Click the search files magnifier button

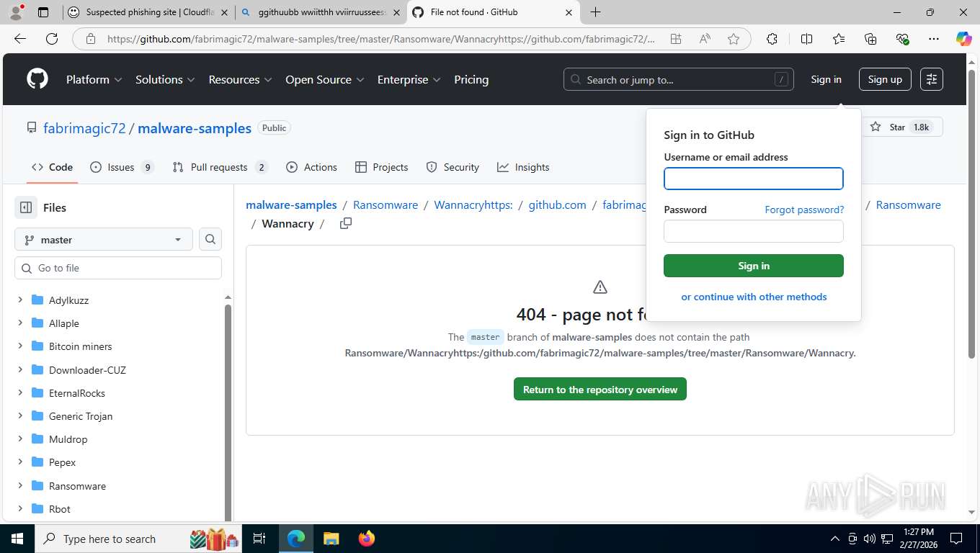coord(210,239)
